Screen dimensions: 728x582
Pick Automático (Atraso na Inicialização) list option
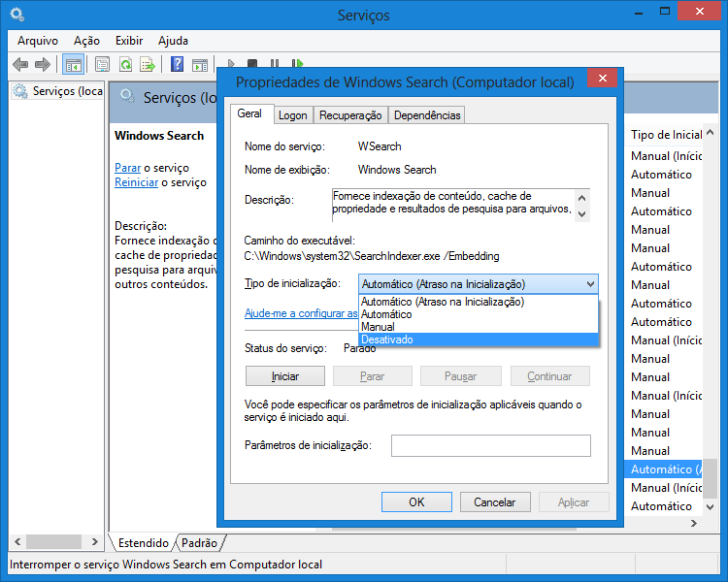[x=479, y=302]
